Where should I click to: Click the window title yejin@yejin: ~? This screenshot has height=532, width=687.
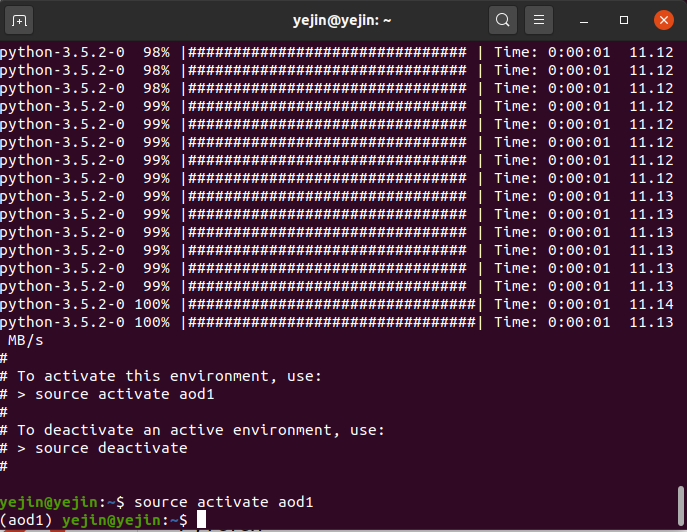click(342, 20)
